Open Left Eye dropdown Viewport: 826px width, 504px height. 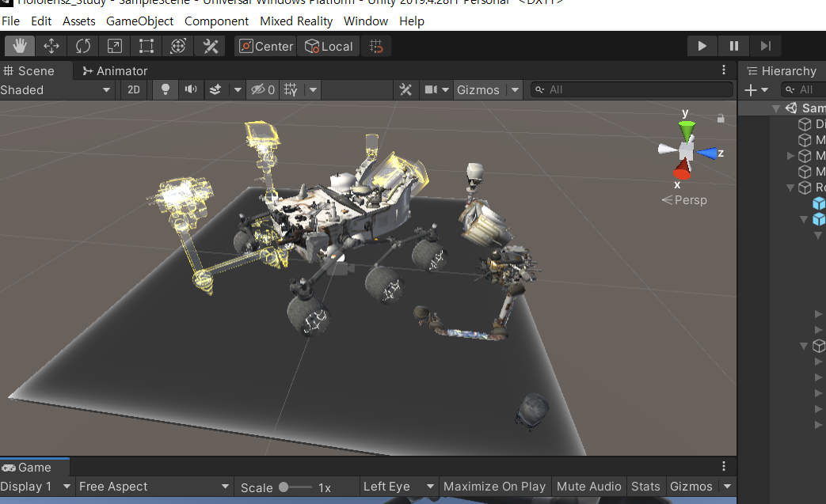coord(399,487)
